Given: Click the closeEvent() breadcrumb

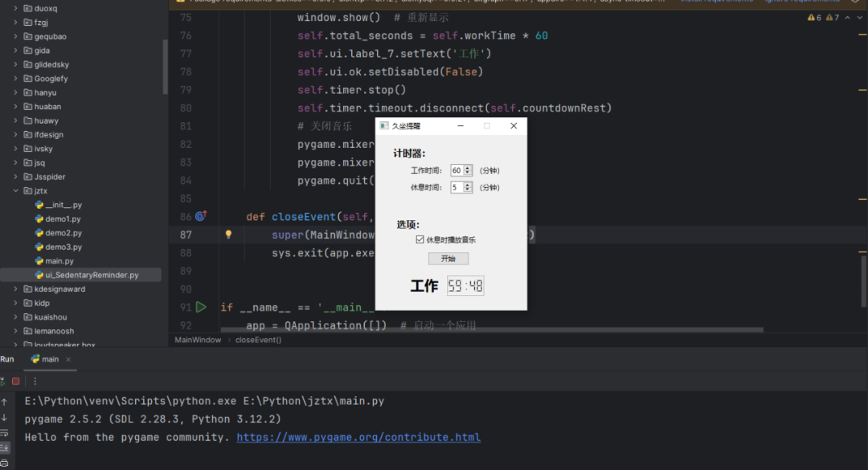Looking at the screenshot, I should coord(258,340).
